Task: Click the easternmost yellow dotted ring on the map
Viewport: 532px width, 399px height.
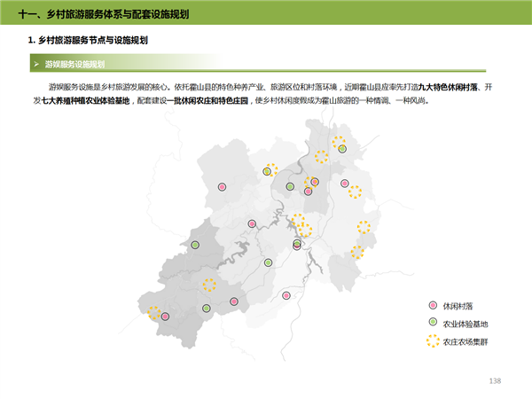Action: click(364, 227)
